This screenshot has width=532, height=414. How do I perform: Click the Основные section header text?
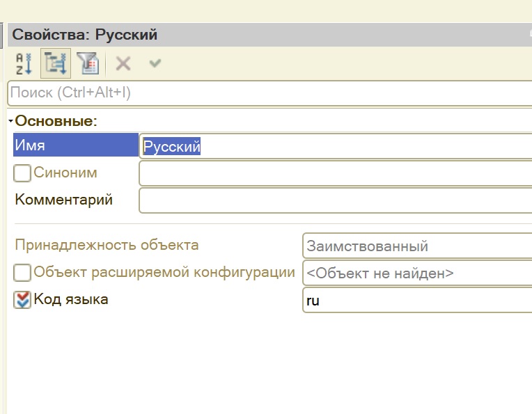[x=56, y=121]
